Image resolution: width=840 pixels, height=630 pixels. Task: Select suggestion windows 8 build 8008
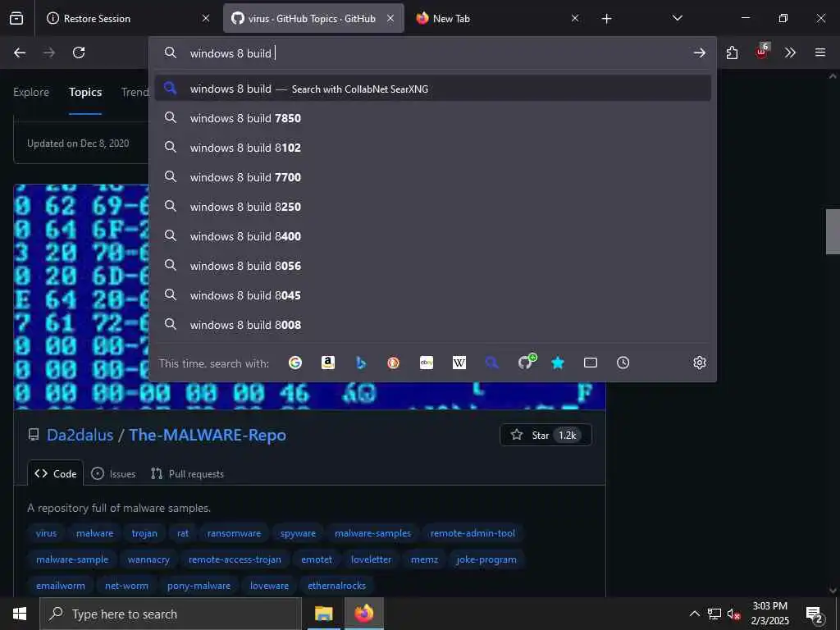pyautogui.click(x=433, y=325)
